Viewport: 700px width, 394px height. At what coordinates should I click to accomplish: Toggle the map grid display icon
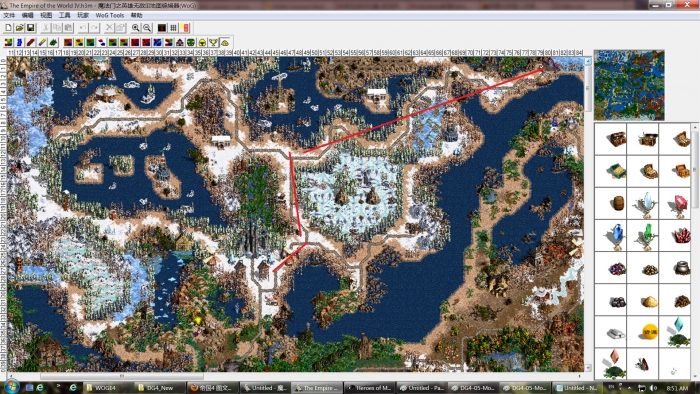[x=173, y=28]
